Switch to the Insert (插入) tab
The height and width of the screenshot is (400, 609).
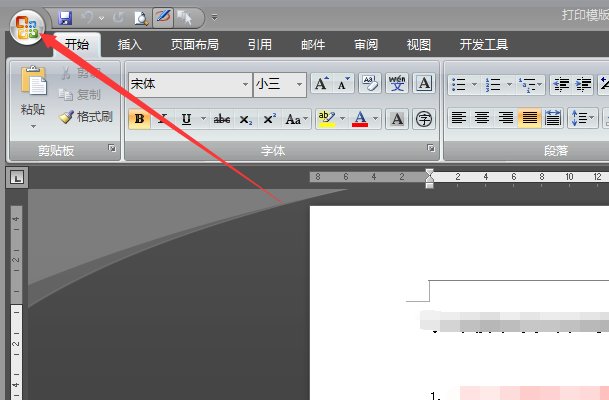point(130,44)
